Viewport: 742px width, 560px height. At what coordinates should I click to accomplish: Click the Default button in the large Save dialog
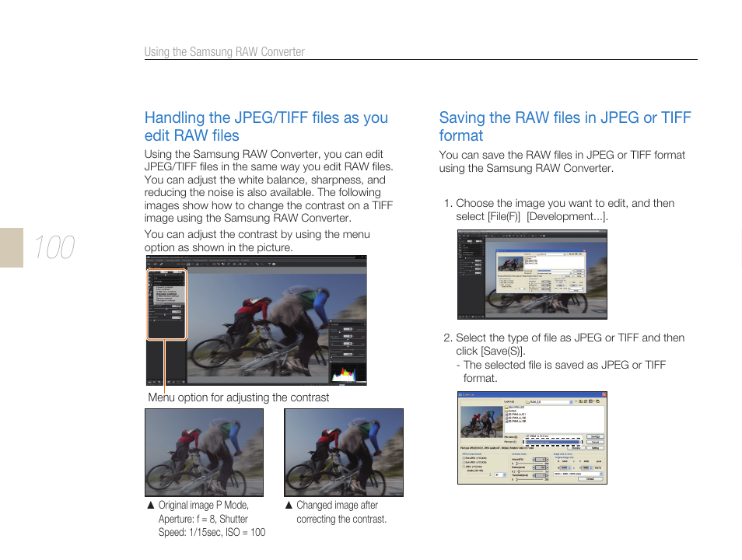coord(590,479)
